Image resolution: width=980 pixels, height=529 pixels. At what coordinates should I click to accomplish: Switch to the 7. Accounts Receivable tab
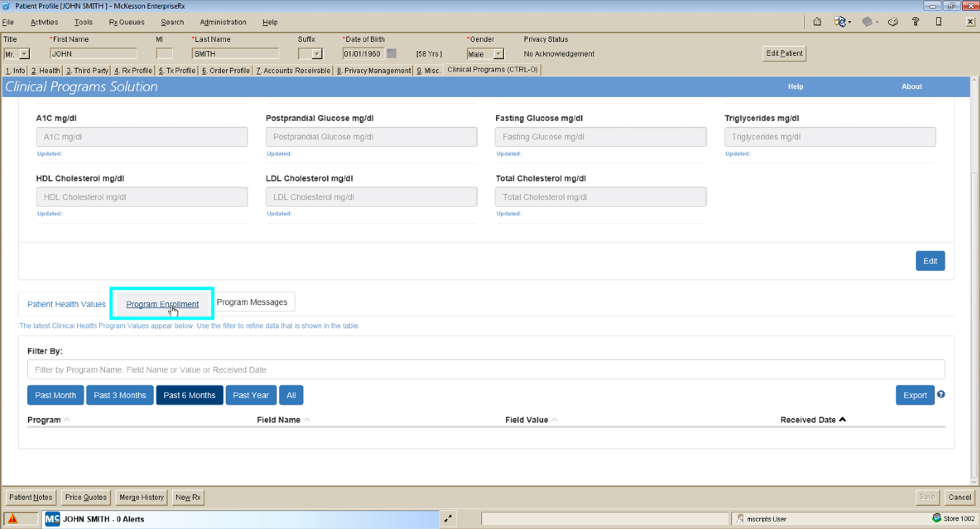point(293,70)
